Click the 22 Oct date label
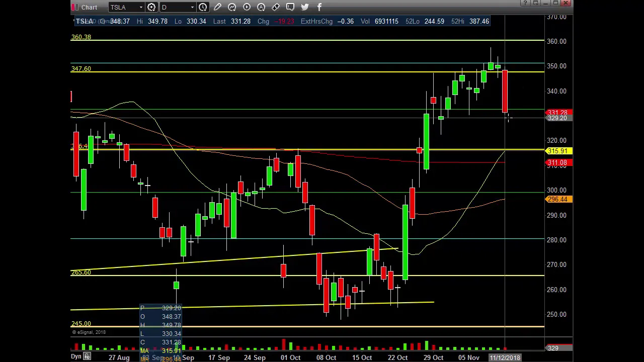Viewport: 644px width, 362px height. [397, 357]
